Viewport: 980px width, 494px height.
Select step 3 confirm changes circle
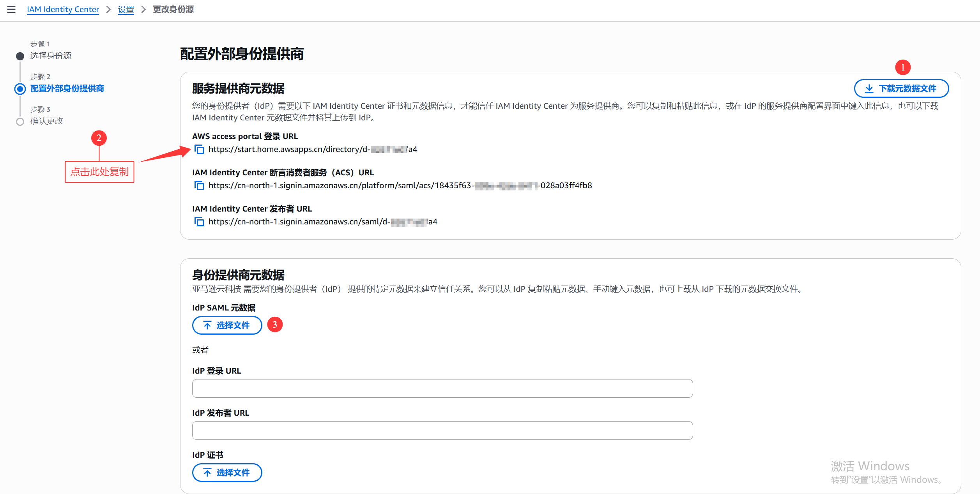pyautogui.click(x=20, y=122)
